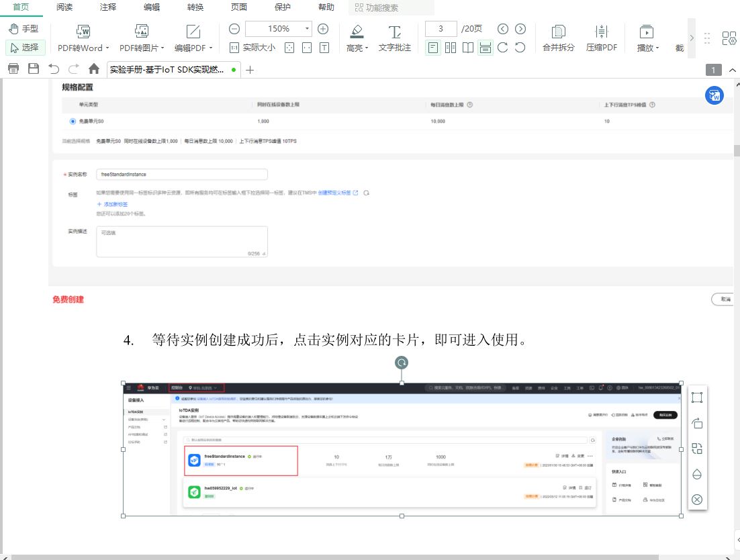Expand the 播放 dropdown arrow
The image size is (740, 560).
coord(657,48)
